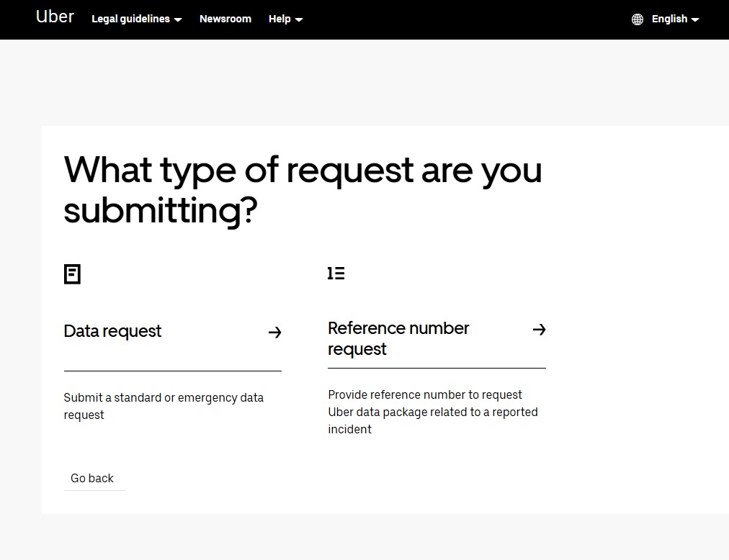The width and height of the screenshot is (729, 560).
Task: Click the Uber logo in header
Action: coord(55,17)
